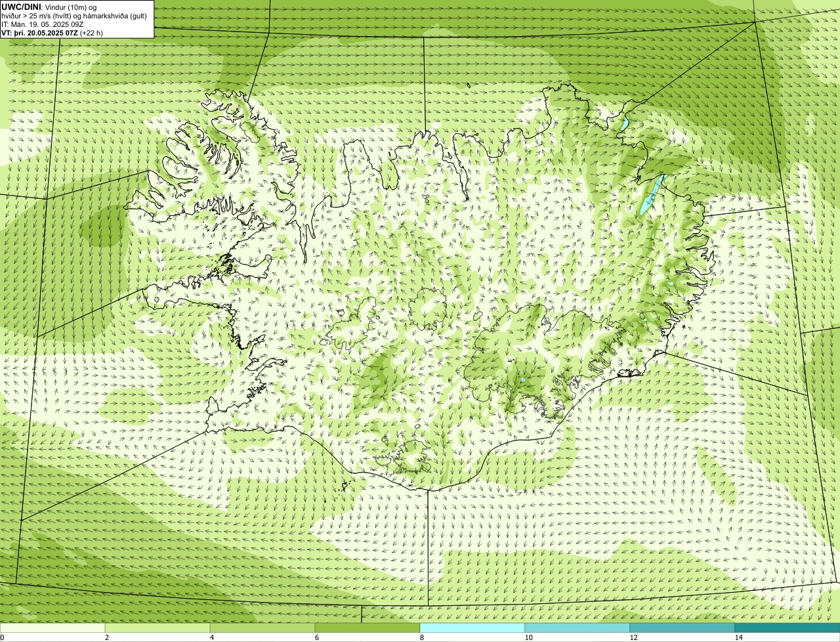Click the legend scale value '8'

click(x=421, y=637)
